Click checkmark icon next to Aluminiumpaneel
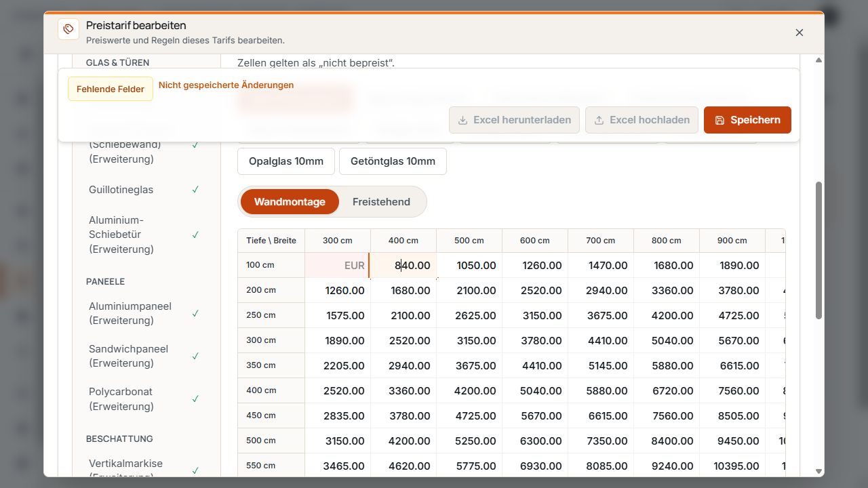 click(x=195, y=313)
